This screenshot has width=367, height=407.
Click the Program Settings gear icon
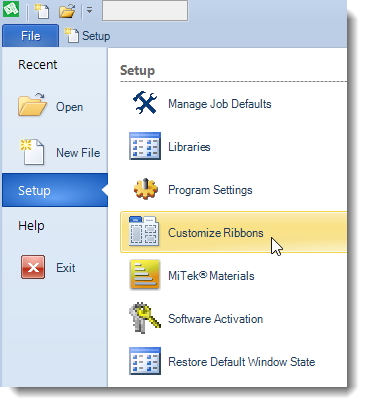point(146,189)
